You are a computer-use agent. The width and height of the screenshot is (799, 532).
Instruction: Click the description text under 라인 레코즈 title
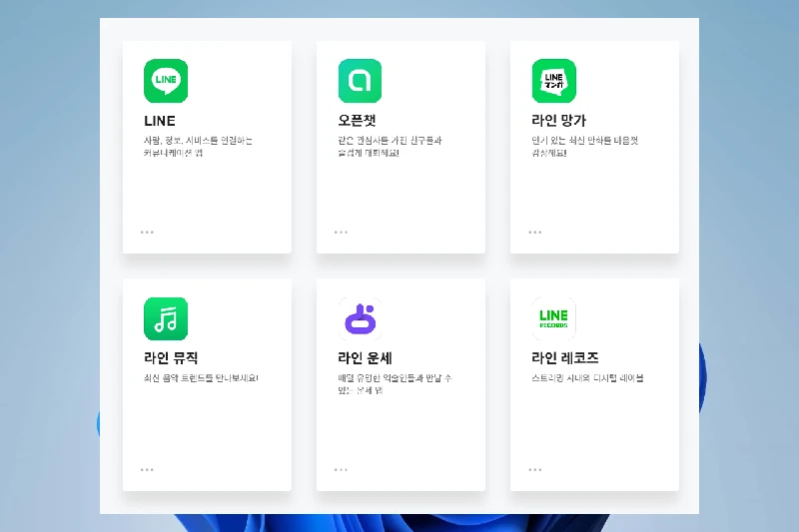tap(587, 378)
